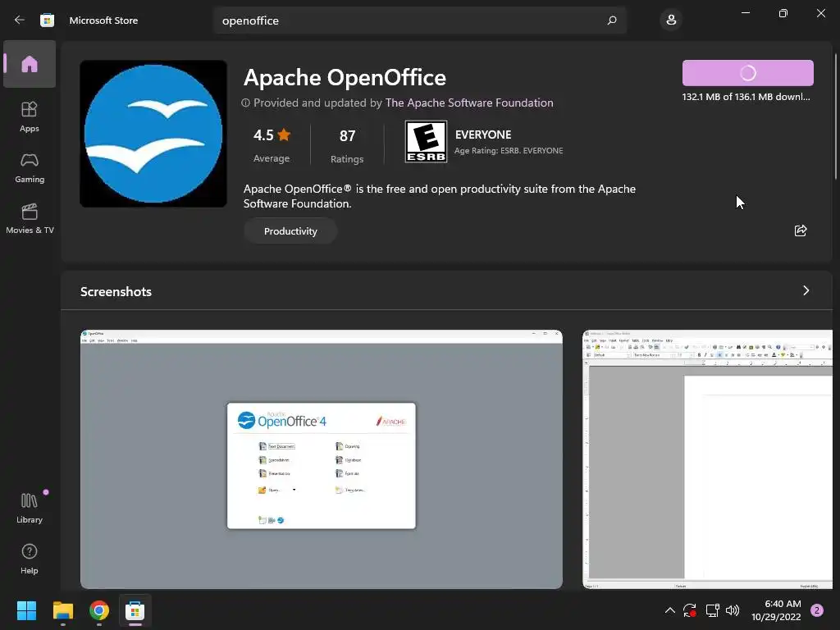Viewport: 840px width, 630px height.
Task: Click the search magnifier icon
Action: [612, 21]
